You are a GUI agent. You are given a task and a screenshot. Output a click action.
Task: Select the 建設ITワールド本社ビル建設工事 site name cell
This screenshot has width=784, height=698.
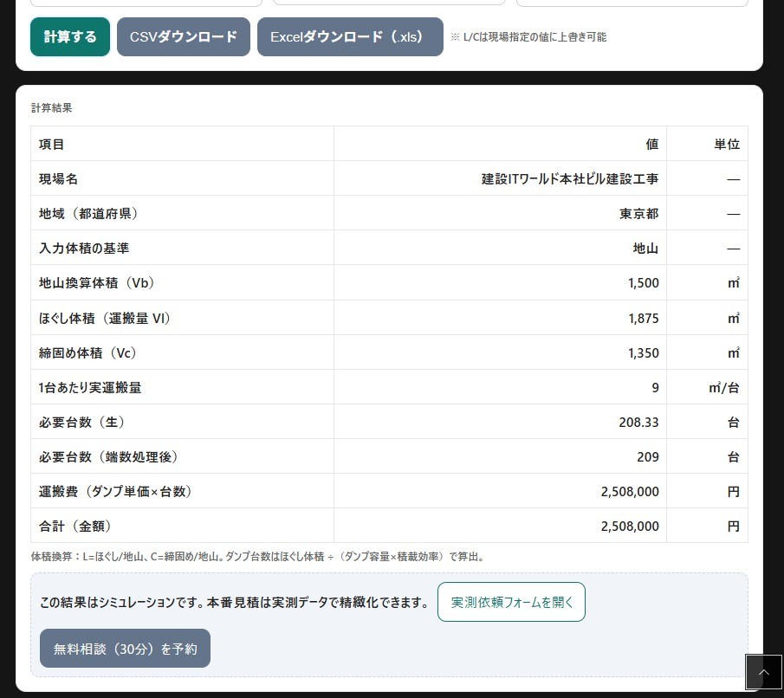pos(569,178)
